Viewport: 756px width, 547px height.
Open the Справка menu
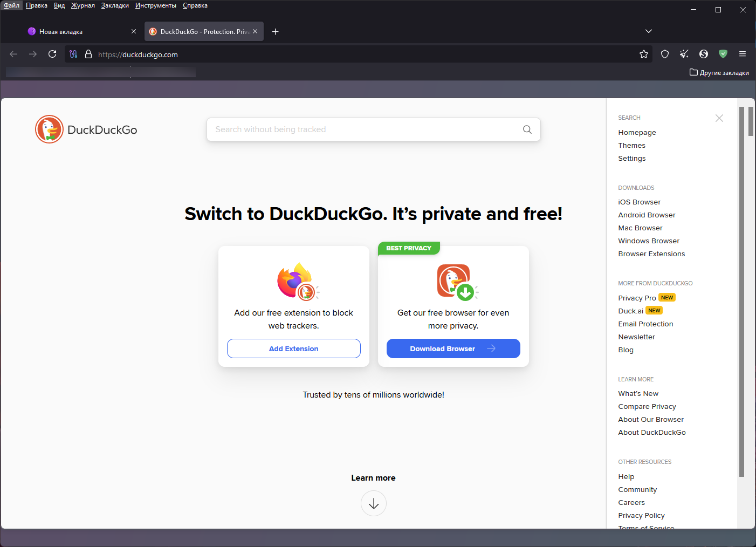pyautogui.click(x=195, y=5)
